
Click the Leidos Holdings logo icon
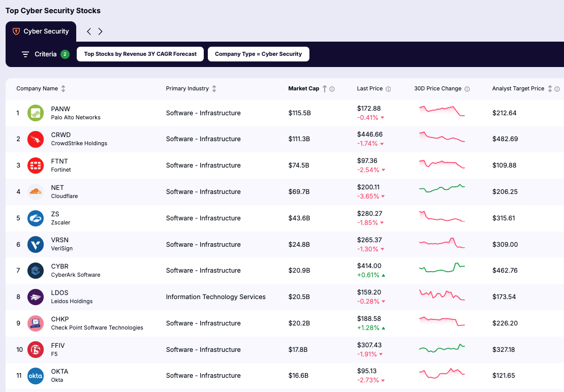pos(36,297)
